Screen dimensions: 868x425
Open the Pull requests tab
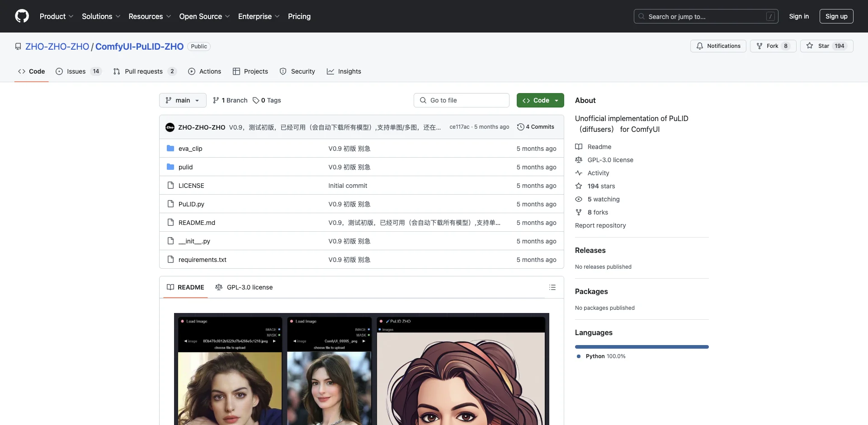(145, 71)
